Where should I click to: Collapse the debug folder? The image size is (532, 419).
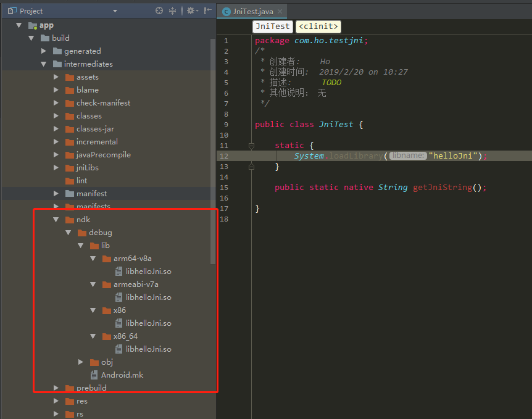[68, 233]
